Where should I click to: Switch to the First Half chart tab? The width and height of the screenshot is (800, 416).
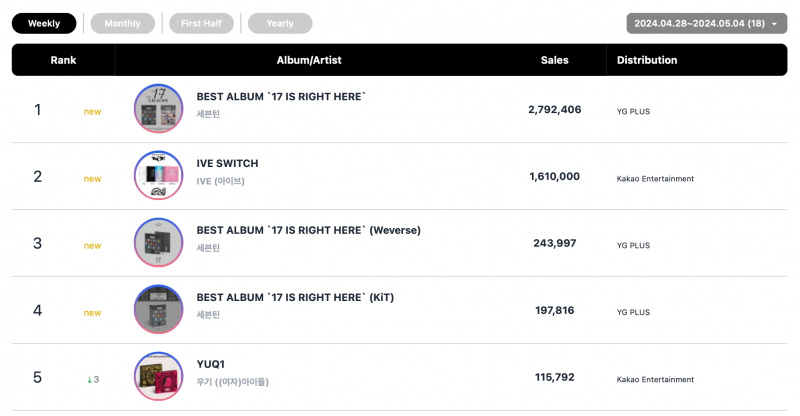(202, 23)
